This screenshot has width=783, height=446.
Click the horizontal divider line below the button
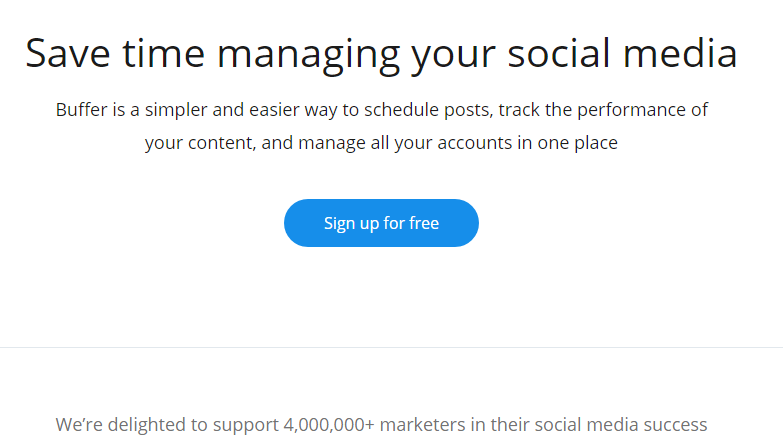[x=392, y=347]
